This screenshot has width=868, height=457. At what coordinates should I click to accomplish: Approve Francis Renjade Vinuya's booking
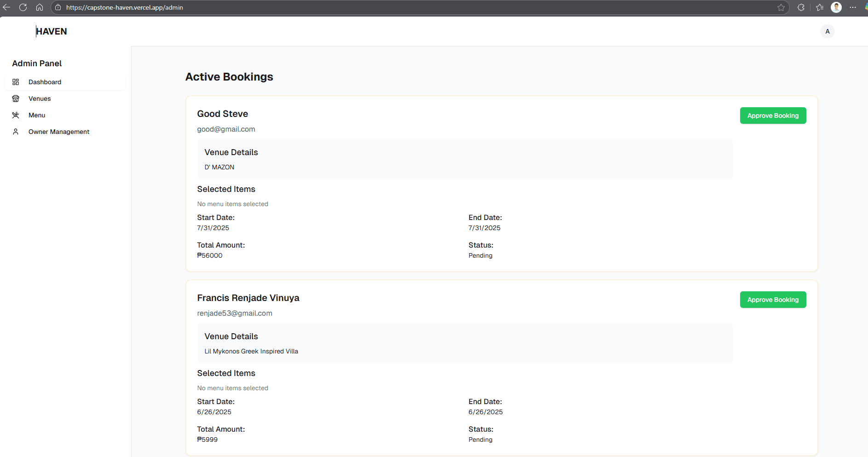click(773, 300)
